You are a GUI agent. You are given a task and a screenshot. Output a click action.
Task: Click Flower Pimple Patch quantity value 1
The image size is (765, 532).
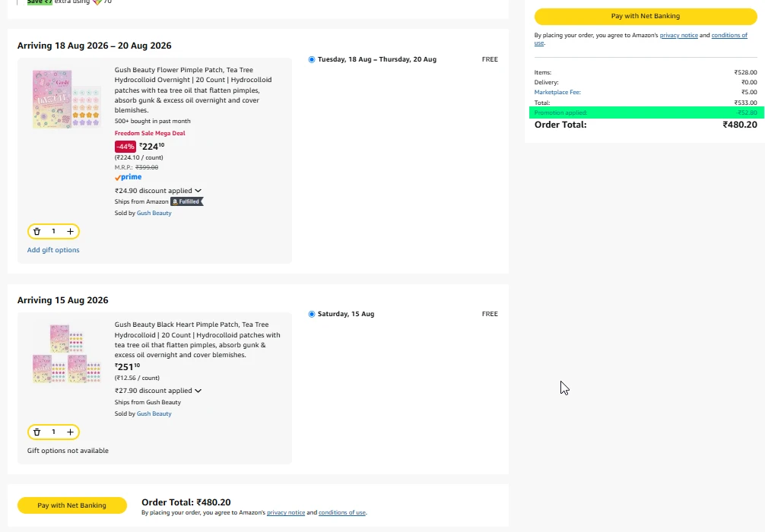(x=54, y=232)
